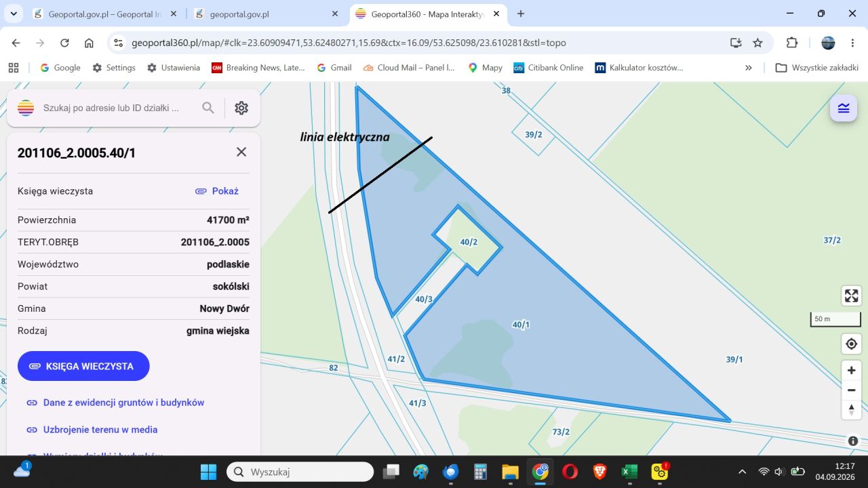
Task: Select parcel label 39/1 on map
Action: (734, 359)
